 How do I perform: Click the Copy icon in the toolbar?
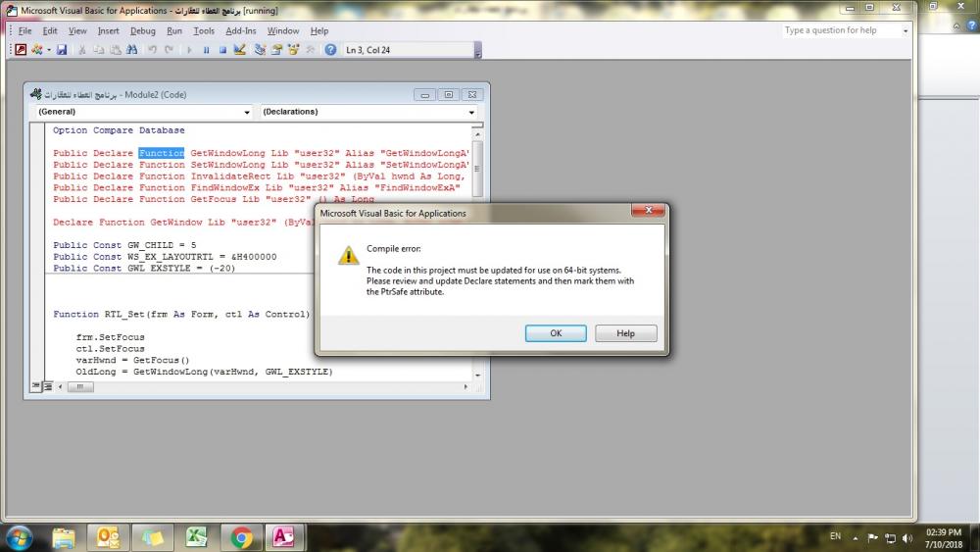[x=99, y=49]
